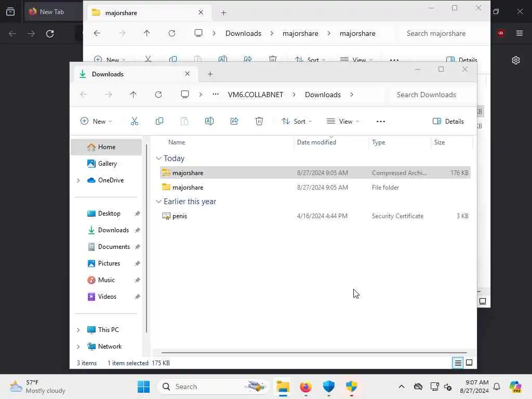Open Videos in the navigation pane
Screen dimensions: 532x399
(106, 297)
